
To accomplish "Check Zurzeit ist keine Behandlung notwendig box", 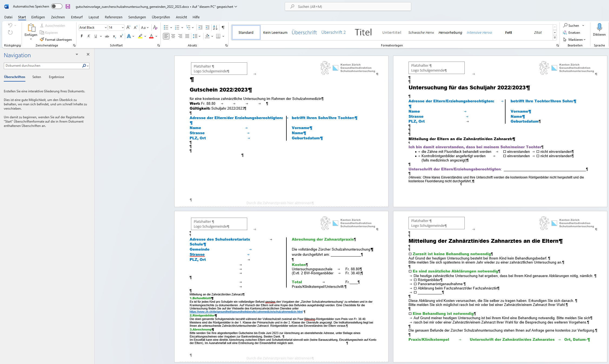I will pos(410,254).
